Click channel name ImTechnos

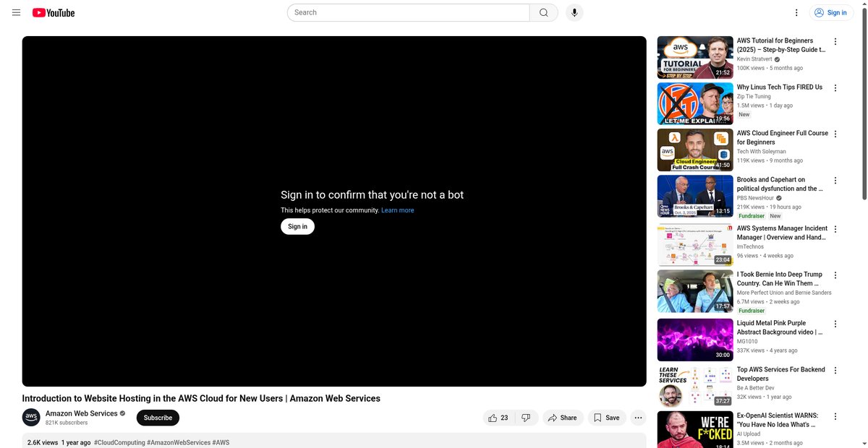click(750, 246)
